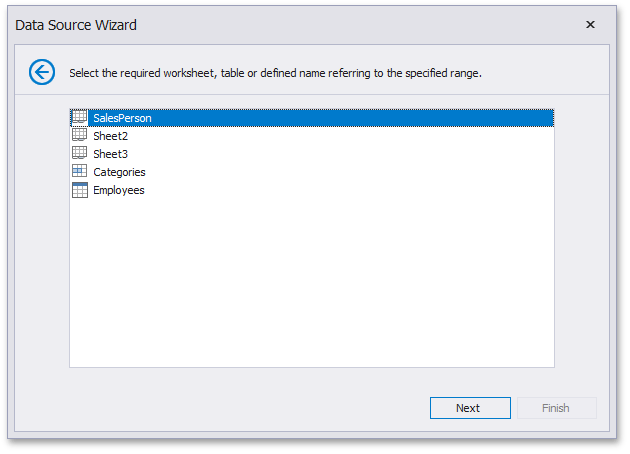Screen dimensions: 630x454
Task: Click the back arrow icon
Action: [42, 72]
